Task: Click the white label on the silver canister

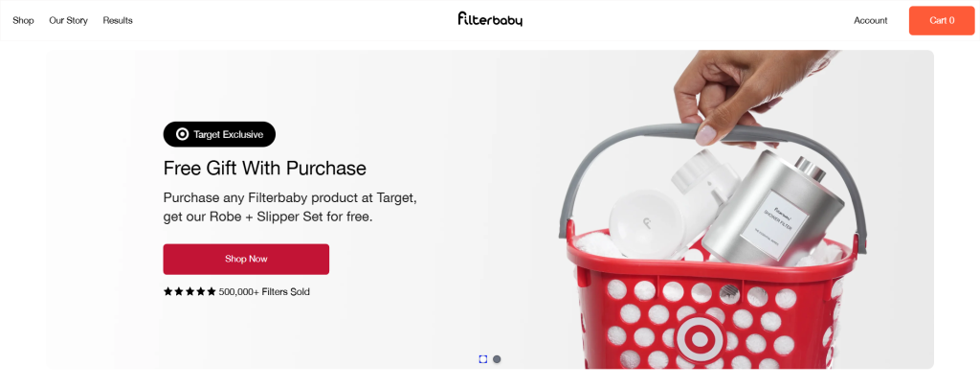Action: point(787,216)
